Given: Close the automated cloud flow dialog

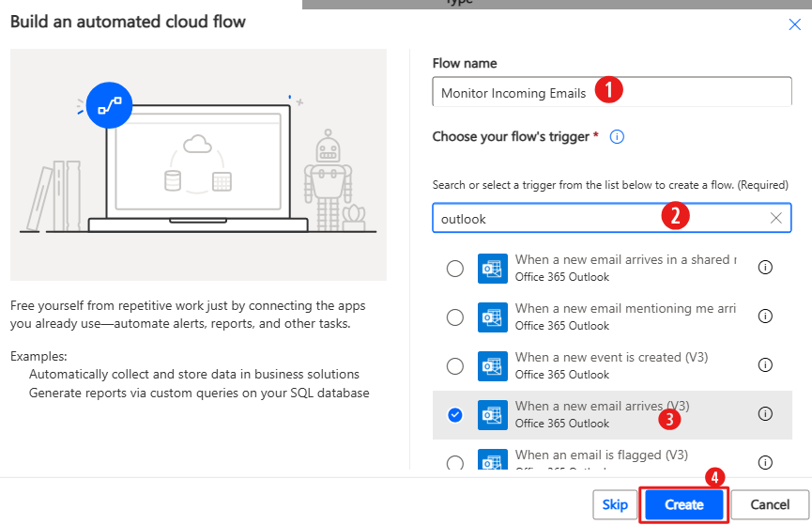Looking at the screenshot, I should [x=794, y=24].
